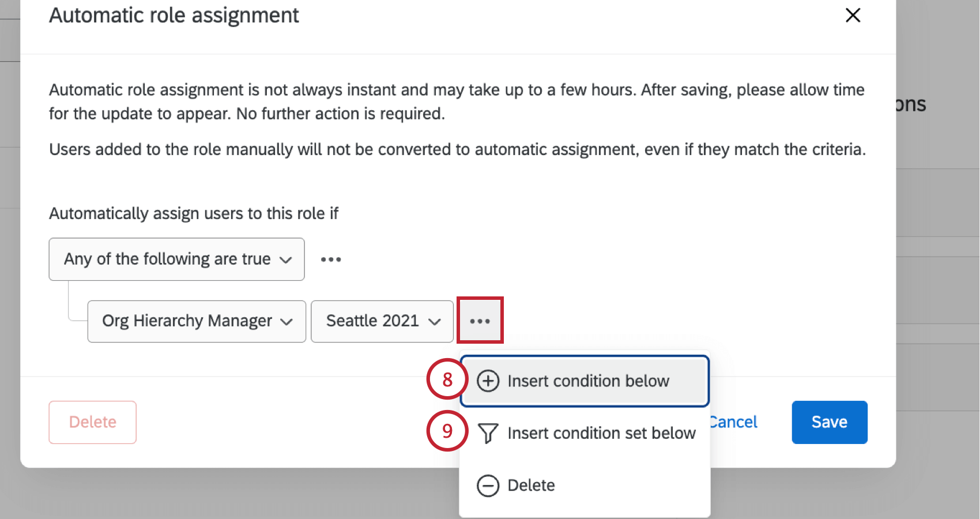Click the red circled number 8 annotation
Image resolution: width=980 pixels, height=519 pixels.
(447, 379)
